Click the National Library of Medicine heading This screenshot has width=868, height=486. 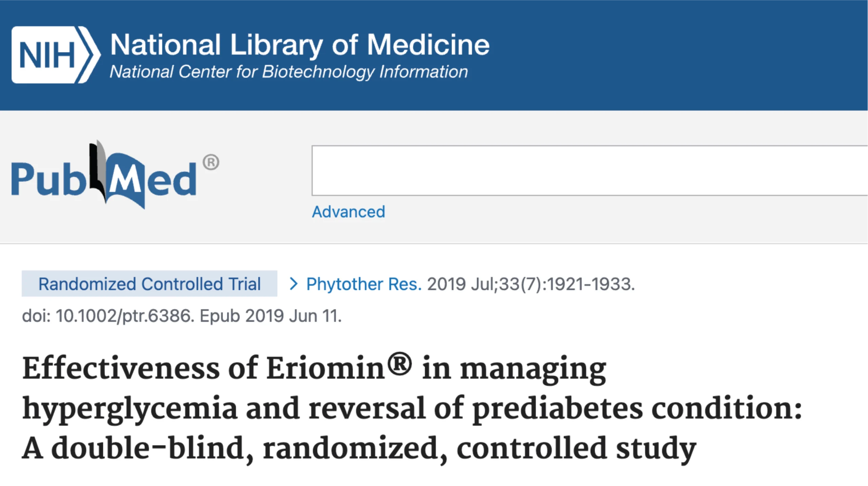(300, 44)
